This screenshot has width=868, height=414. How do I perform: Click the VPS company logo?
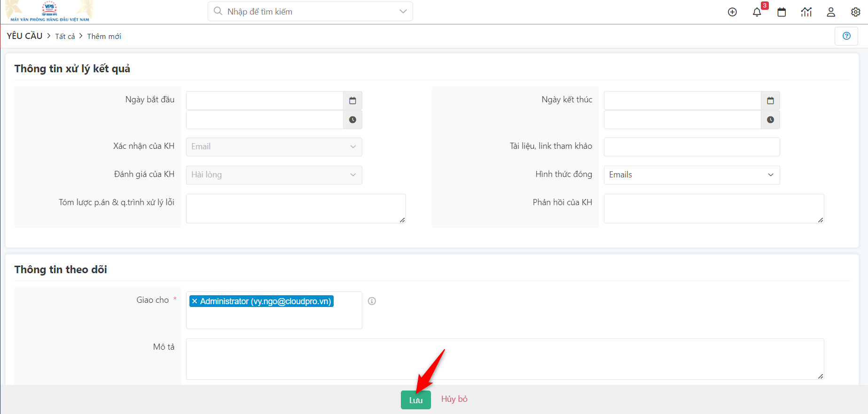click(x=49, y=11)
